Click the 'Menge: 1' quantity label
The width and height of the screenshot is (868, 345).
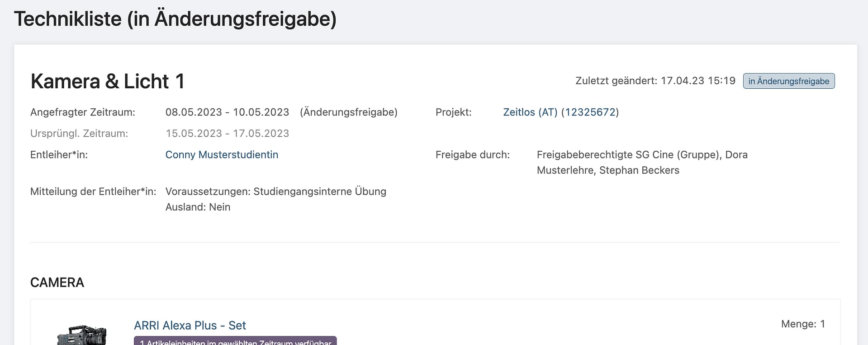[x=803, y=324]
